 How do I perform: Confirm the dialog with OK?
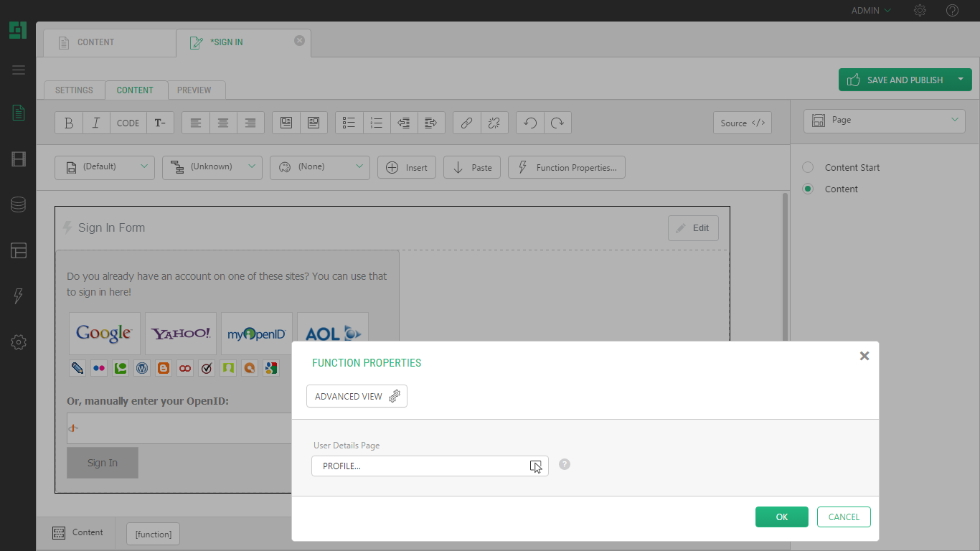(781, 517)
